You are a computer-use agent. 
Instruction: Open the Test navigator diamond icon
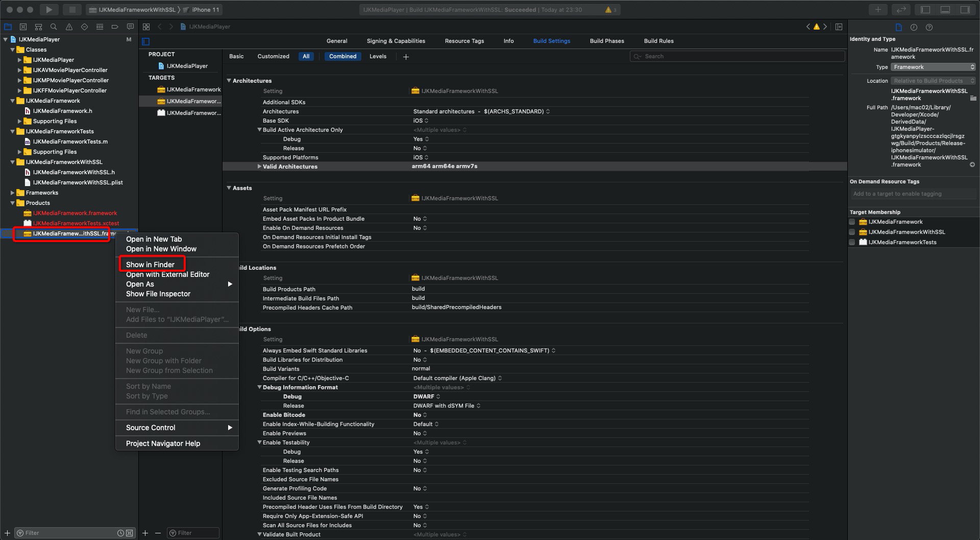84,27
